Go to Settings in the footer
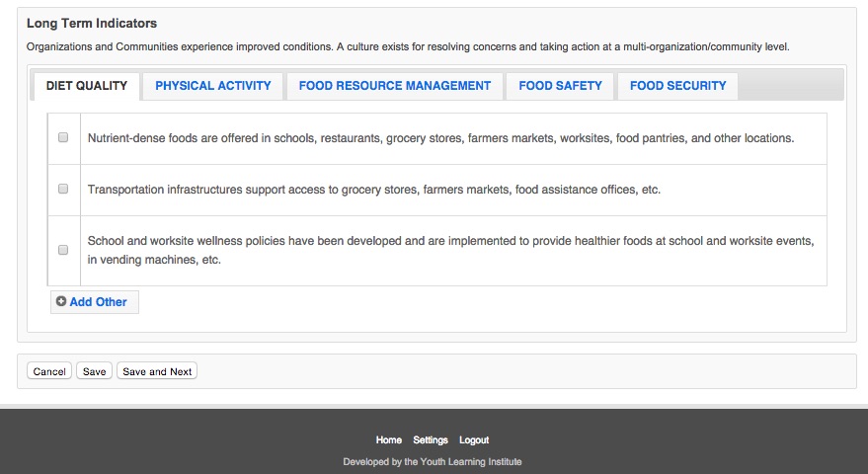 [x=431, y=440]
